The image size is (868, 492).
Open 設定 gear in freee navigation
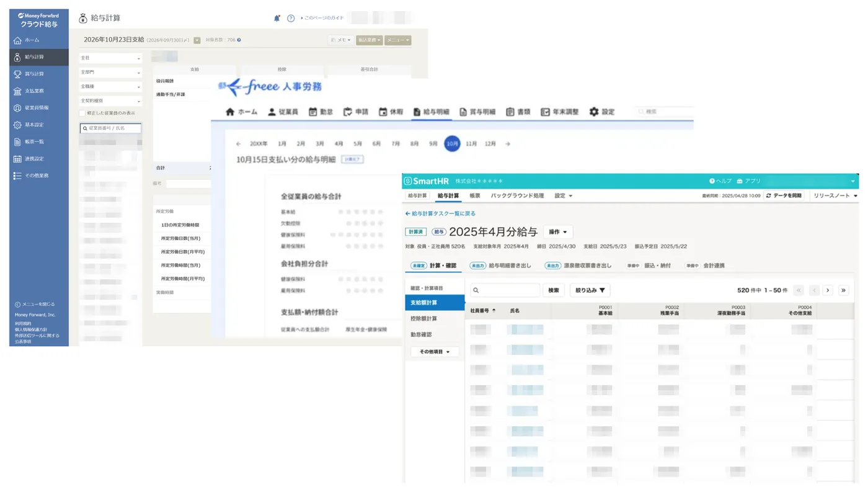[602, 112]
